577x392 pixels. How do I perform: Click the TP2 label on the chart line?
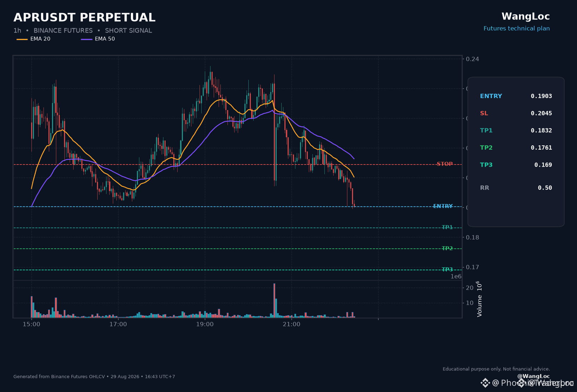tap(447, 248)
